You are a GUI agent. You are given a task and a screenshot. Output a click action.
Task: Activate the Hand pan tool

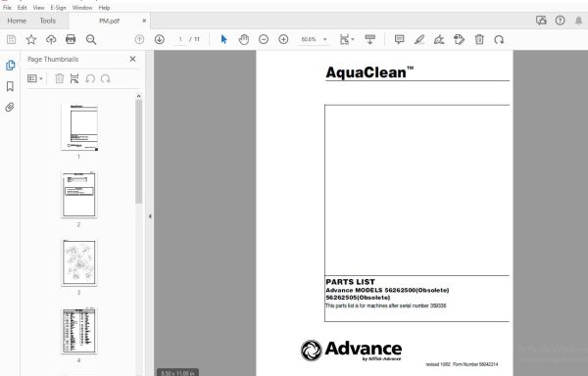pyautogui.click(x=244, y=39)
